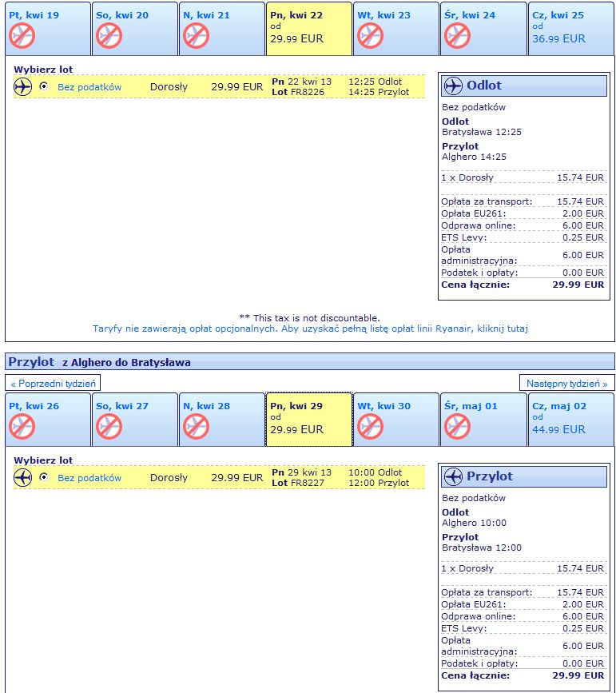616x693 pixels.
Task: Click the no-flight icon under Wt, kwi 30
Action: 370,427
